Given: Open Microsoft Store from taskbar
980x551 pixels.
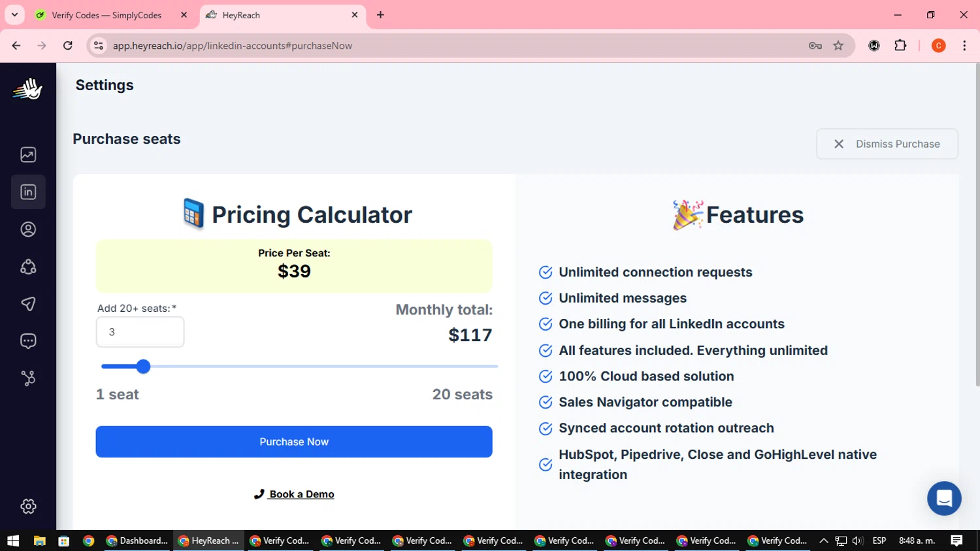Looking at the screenshot, I should tap(63, 541).
